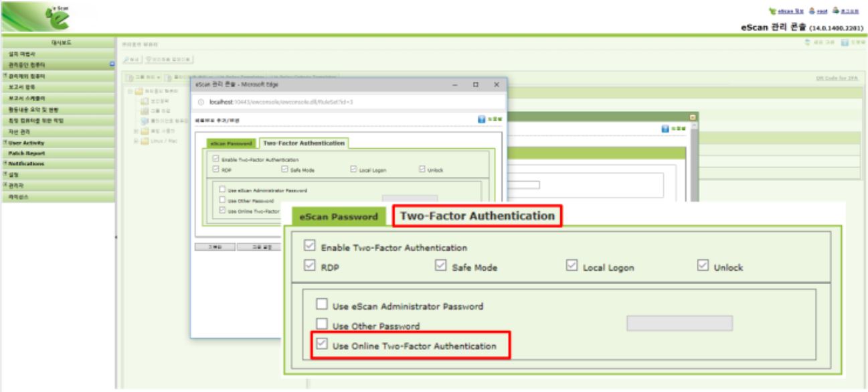The height and width of the screenshot is (392, 868).
Task: Toggle the Unlock checkbox in Edge popup
Action: tap(422, 170)
